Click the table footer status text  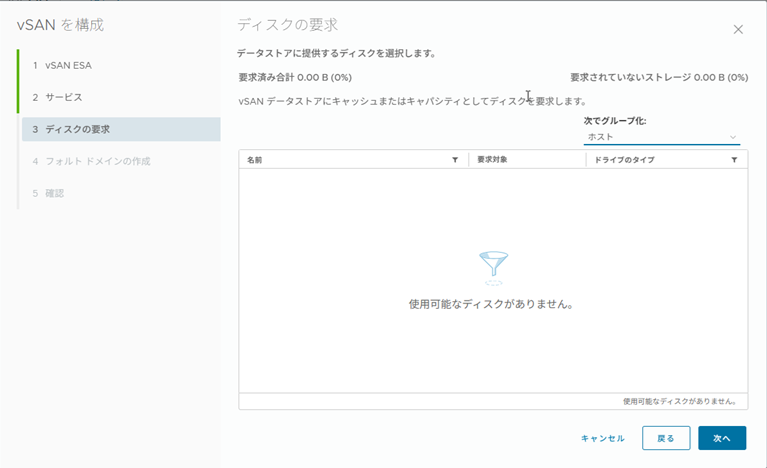pyautogui.click(x=679, y=401)
